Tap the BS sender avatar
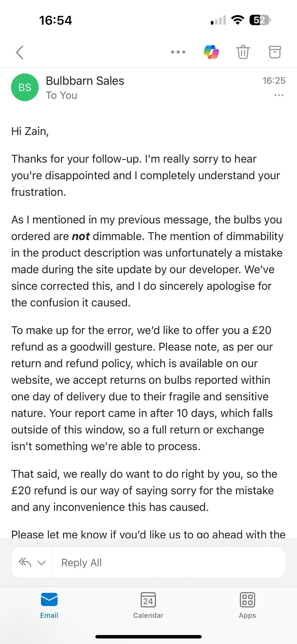This screenshot has width=297, height=644. pyautogui.click(x=25, y=87)
